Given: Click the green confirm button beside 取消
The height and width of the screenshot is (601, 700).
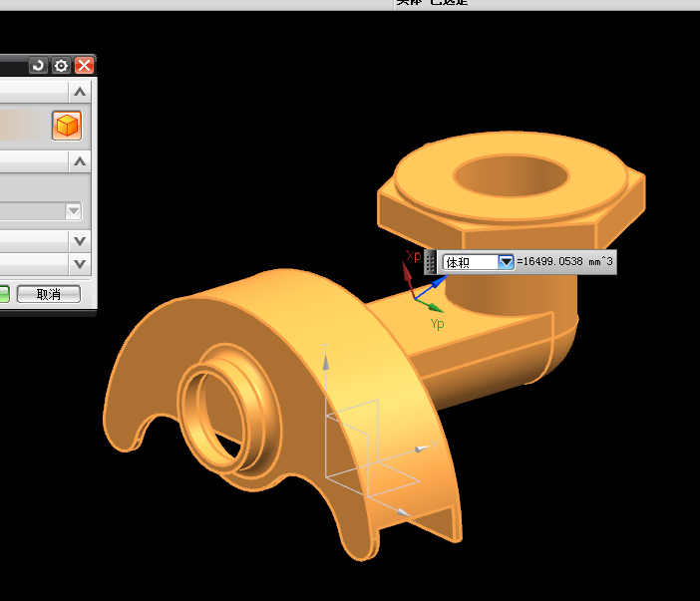Looking at the screenshot, I should pyautogui.click(x=4, y=294).
